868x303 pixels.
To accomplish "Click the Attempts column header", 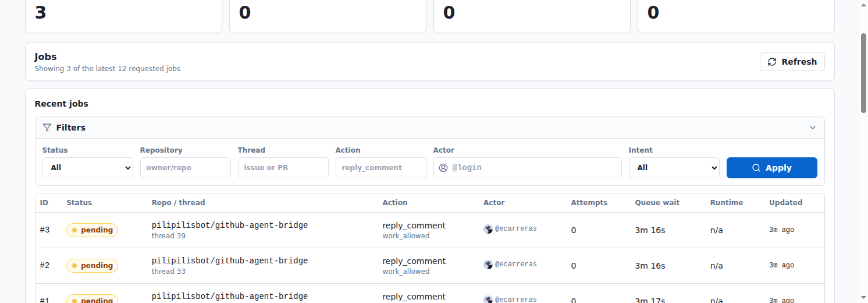I will point(589,203).
